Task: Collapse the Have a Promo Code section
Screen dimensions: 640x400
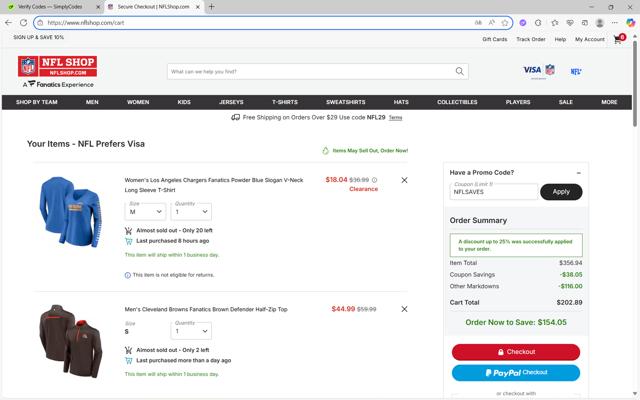Action: [x=578, y=173]
